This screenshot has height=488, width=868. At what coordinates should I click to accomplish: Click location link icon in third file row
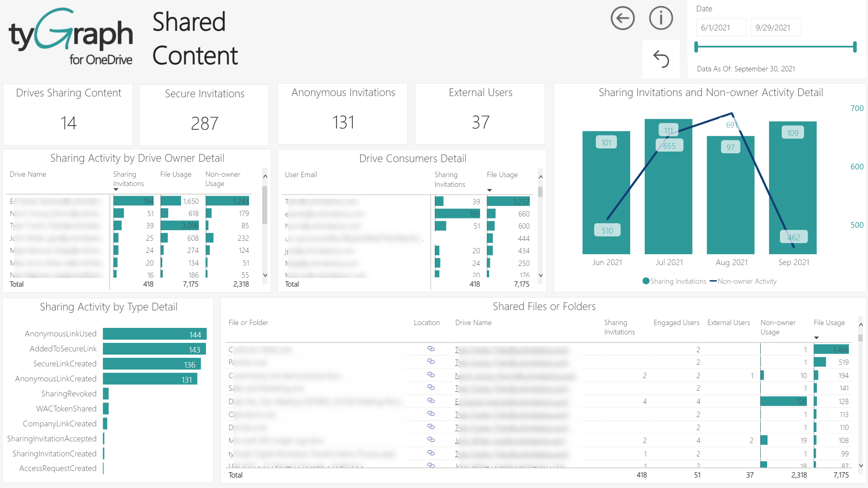click(431, 375)
